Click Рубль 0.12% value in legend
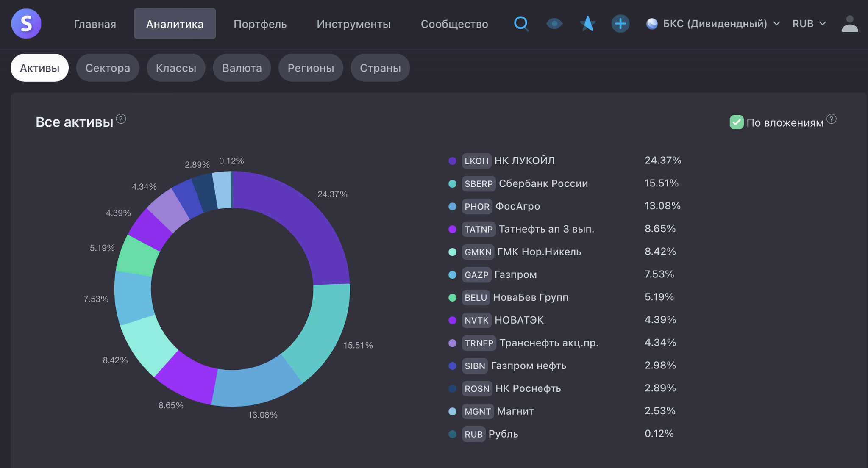Screen dimensions: 868x468 point(659,434)
